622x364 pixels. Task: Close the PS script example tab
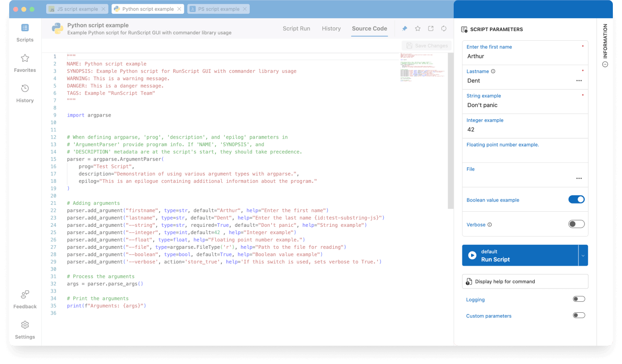tap(245, 9)
